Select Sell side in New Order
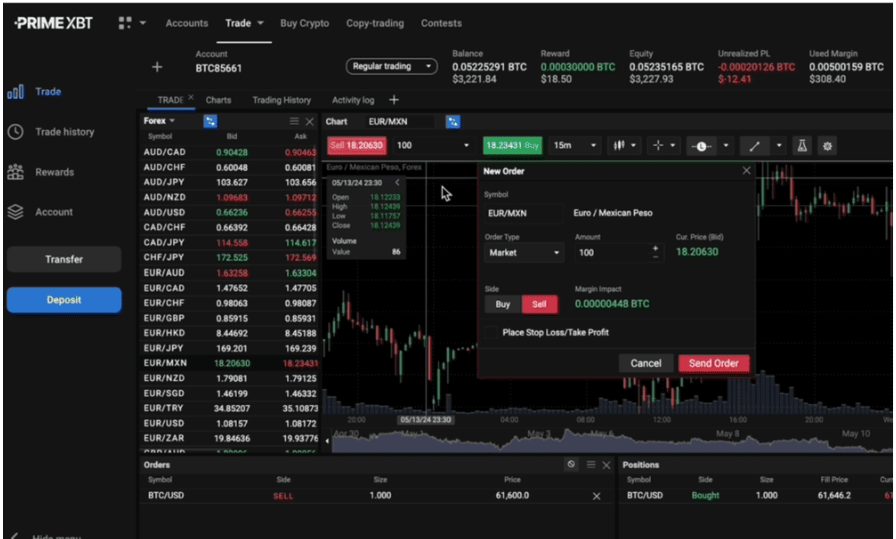This screenshot has height=539, width=896. click(x=539, y=305)
